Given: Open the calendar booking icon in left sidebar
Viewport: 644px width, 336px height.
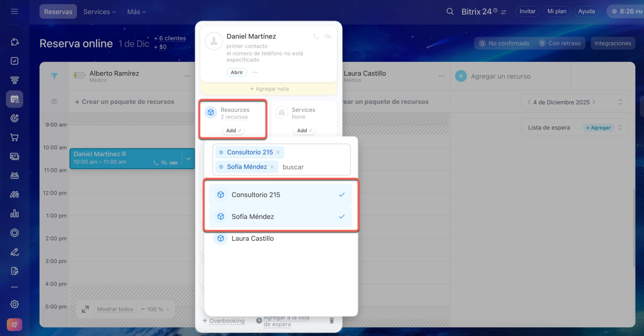Looking at the screenshot, I should [15, 99].
